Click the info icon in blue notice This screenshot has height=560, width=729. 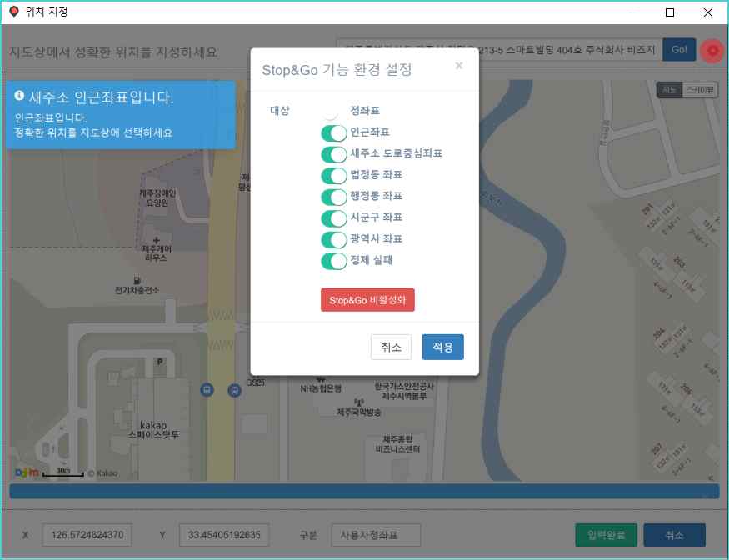[19, 95]
